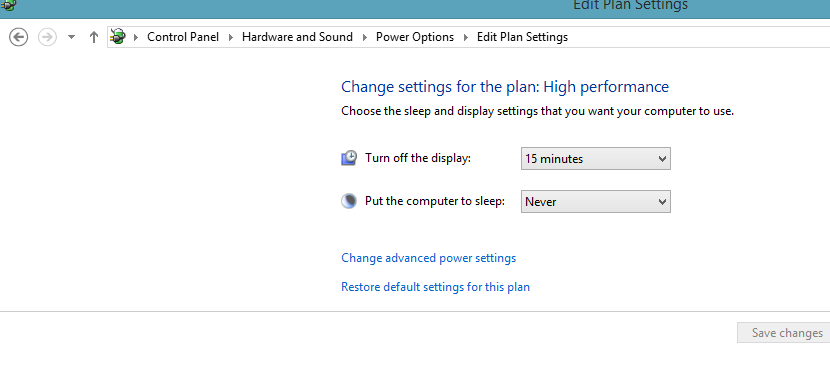830x367 pixels.
Task: Click the Turn off the display monitor icon
Action: [349, 158]
